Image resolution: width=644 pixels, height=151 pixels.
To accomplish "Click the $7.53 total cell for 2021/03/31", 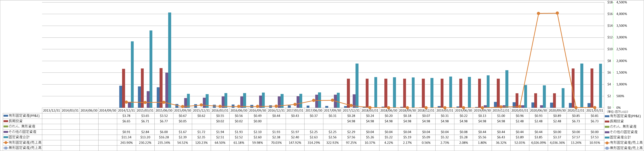I will 595,137.
